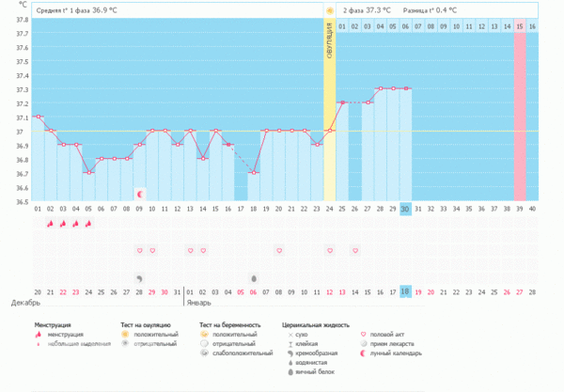Click the heart icon under cycle day 26
This screenshot has height=392, width=564.
[x=355, y=251]
